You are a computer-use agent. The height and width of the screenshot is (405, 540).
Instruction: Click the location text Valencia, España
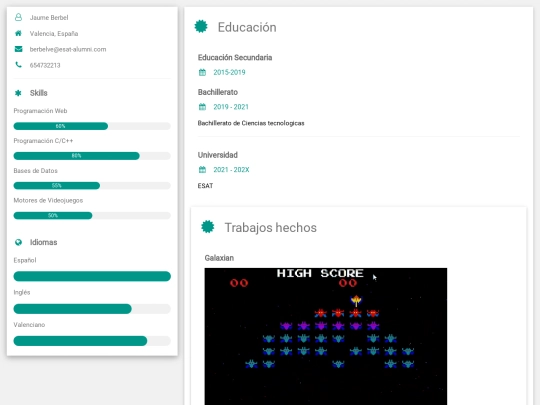54,33
